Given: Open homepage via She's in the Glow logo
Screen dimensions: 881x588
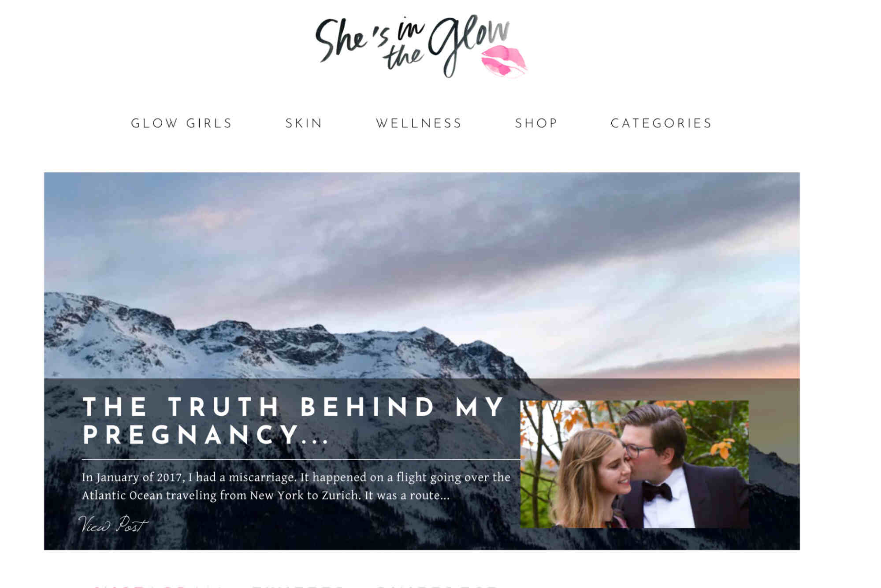Looking at the screenshot, I should 421,46.
